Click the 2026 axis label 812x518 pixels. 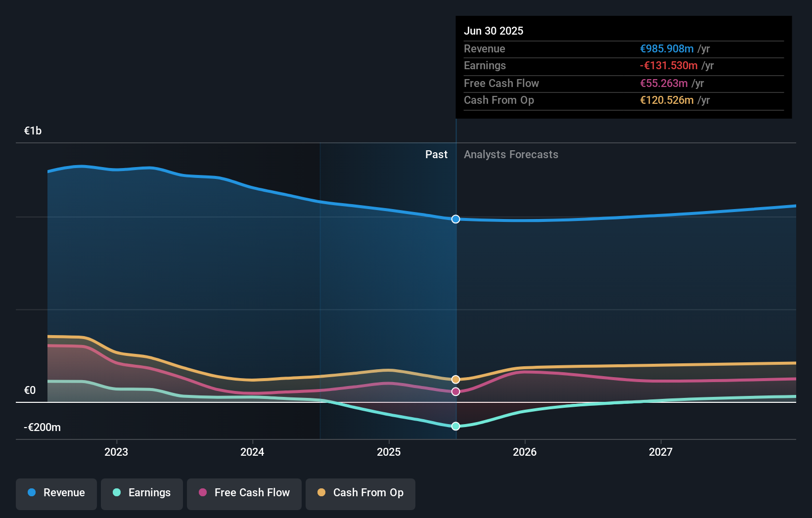[x=525, y=451]
